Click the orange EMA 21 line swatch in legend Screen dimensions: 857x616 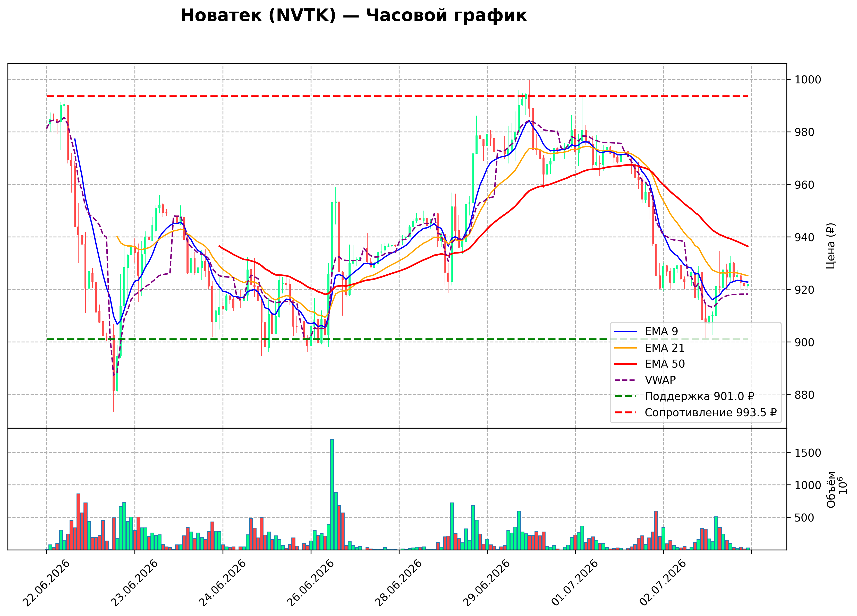pos(626,348)
